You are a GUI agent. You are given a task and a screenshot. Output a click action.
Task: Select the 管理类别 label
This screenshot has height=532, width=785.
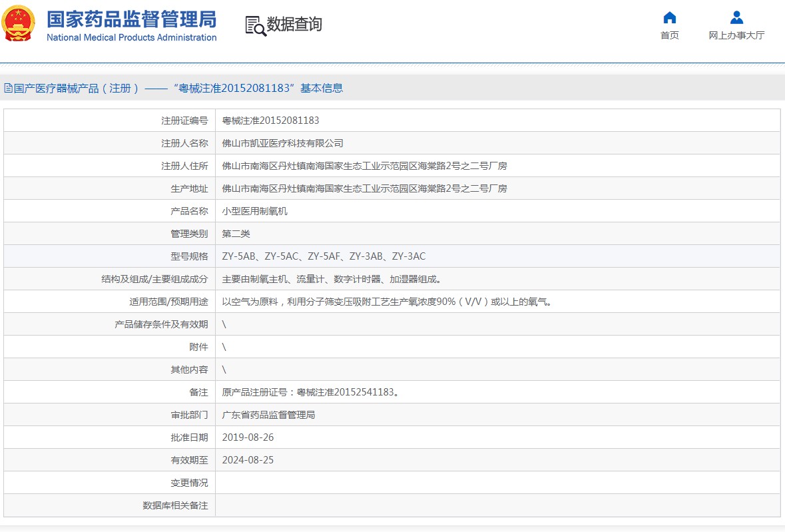(x=188, y=234)
